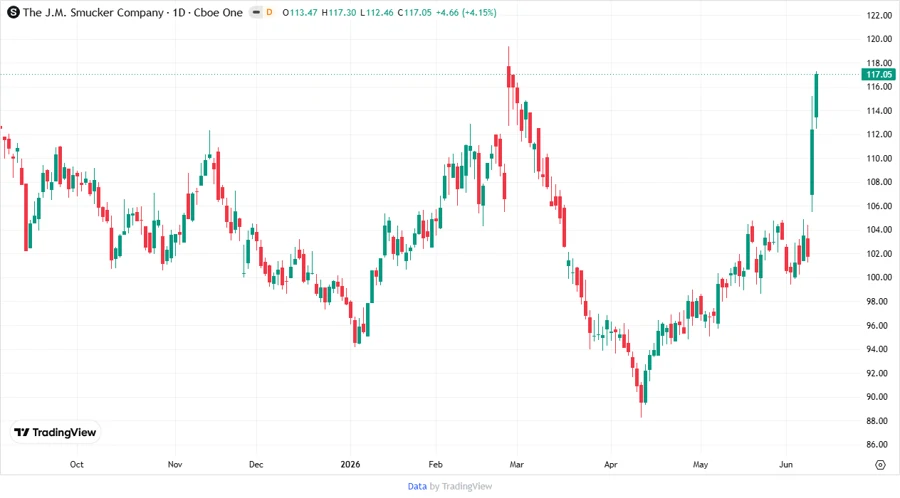This screenshot has height=498, width=900.
Task: Click the Oct label on time axis
Action: point(76,464)
